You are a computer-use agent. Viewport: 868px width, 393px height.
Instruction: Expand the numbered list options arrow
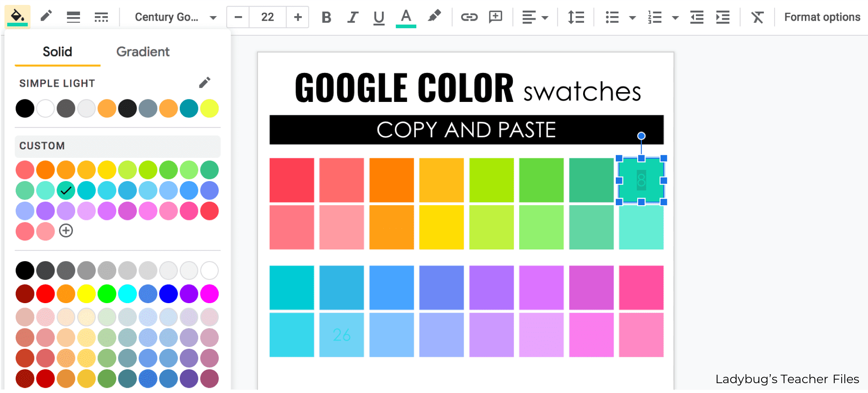(x=675, y=18)
